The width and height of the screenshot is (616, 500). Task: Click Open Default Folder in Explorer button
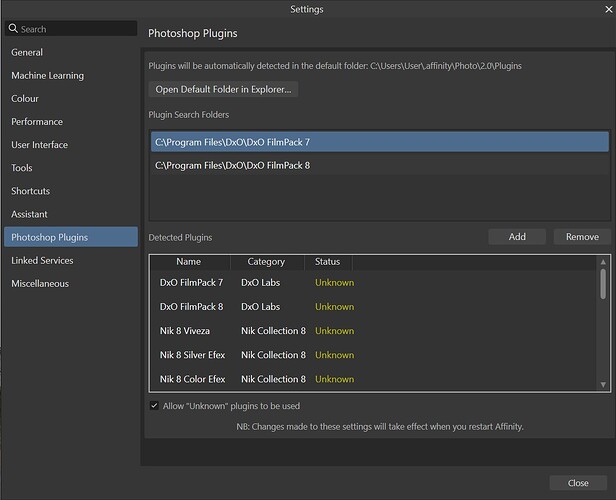223,89
